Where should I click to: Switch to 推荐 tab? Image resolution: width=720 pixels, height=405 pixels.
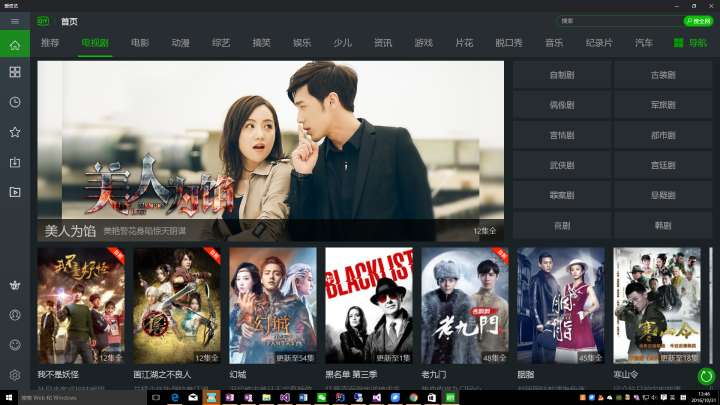(50, 43)
